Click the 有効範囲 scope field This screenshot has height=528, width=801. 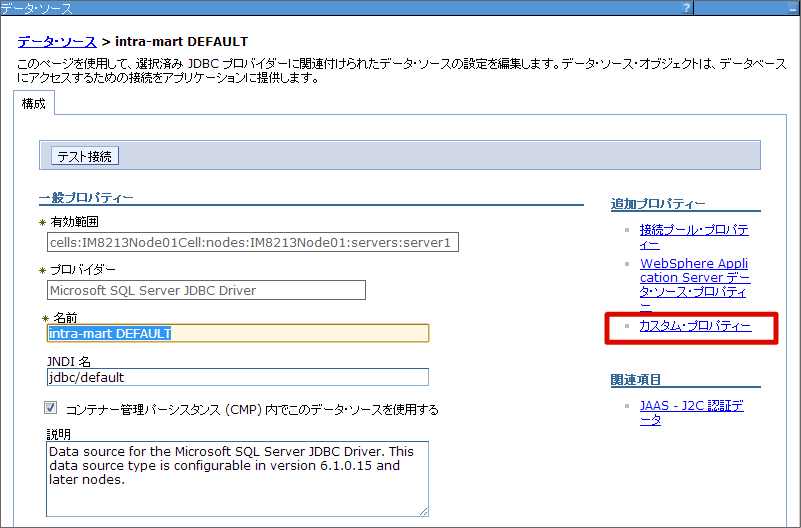[x=253, y=242]
